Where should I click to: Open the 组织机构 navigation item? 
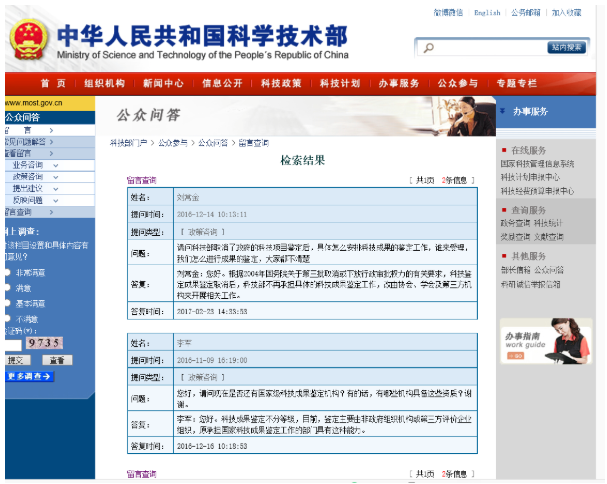click(x=105, y=83)
